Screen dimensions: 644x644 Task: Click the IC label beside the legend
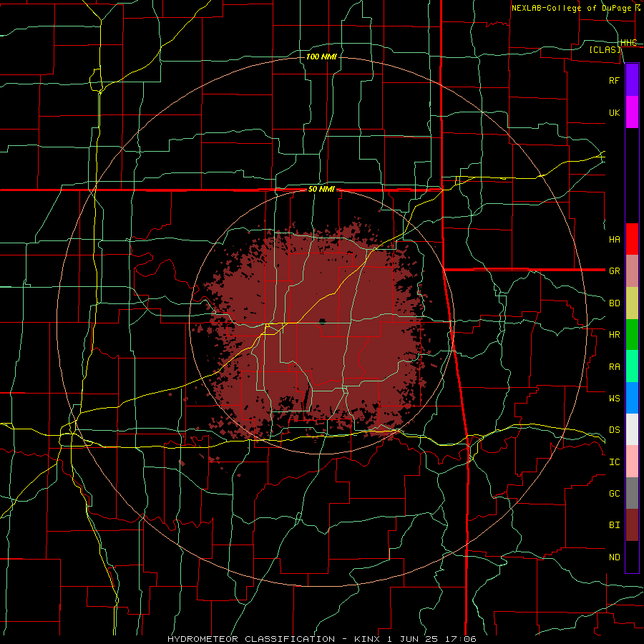(614, 462)
